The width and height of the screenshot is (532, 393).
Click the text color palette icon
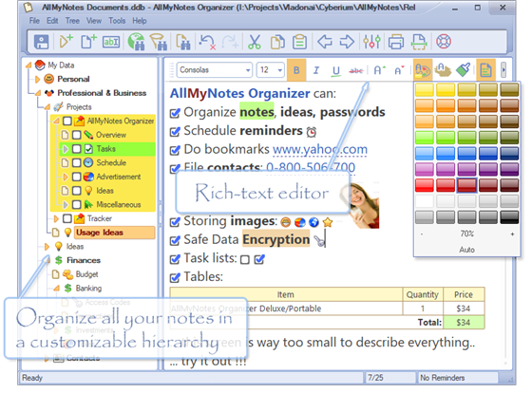[x=423, y=70]
